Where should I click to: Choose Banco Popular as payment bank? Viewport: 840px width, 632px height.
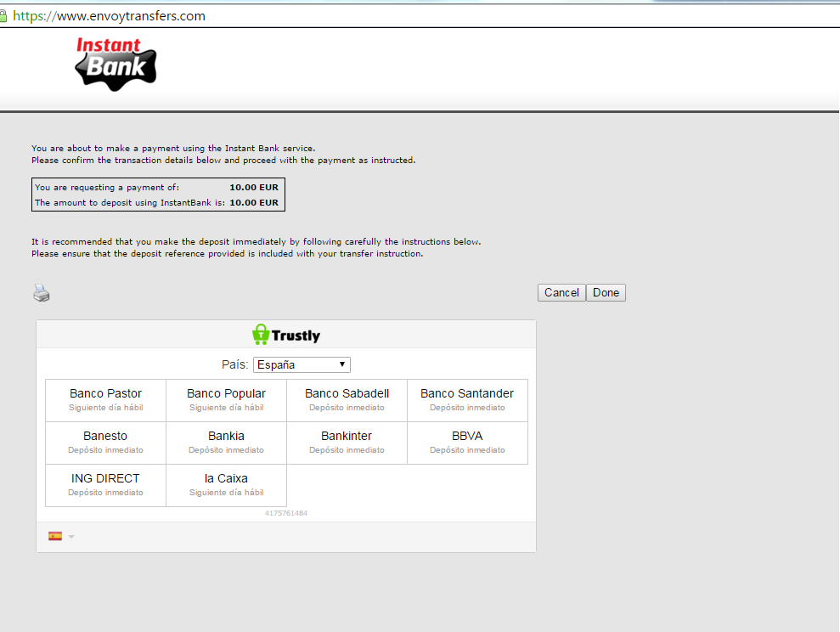pos(226,400)
